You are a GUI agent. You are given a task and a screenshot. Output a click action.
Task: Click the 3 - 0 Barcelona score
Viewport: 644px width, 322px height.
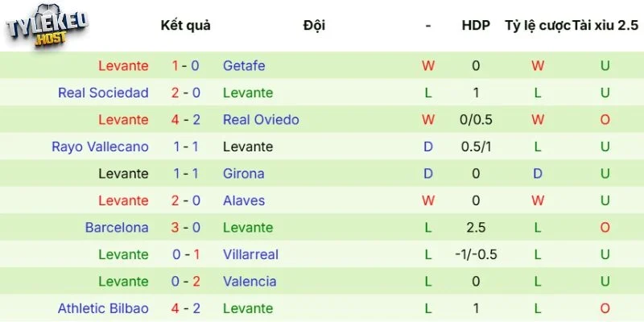pos(186,227)
